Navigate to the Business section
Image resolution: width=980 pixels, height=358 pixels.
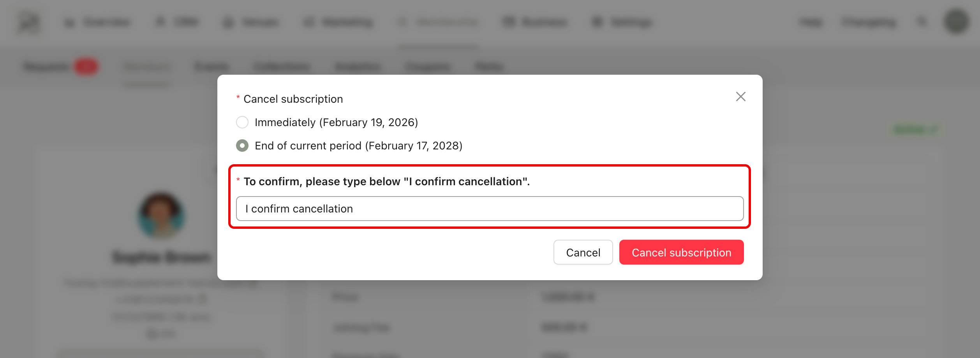pyautogui.click(x=535, y=22)
